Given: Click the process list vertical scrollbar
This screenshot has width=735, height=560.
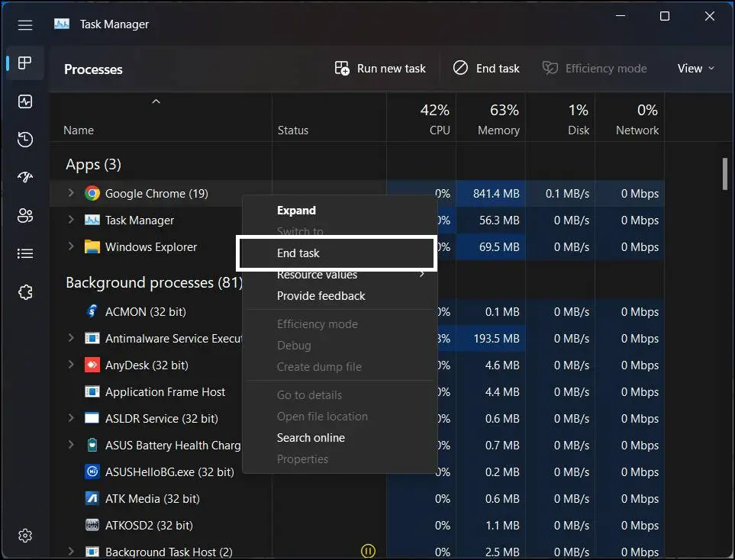Looking at the screenshot, I should point(724,173).
